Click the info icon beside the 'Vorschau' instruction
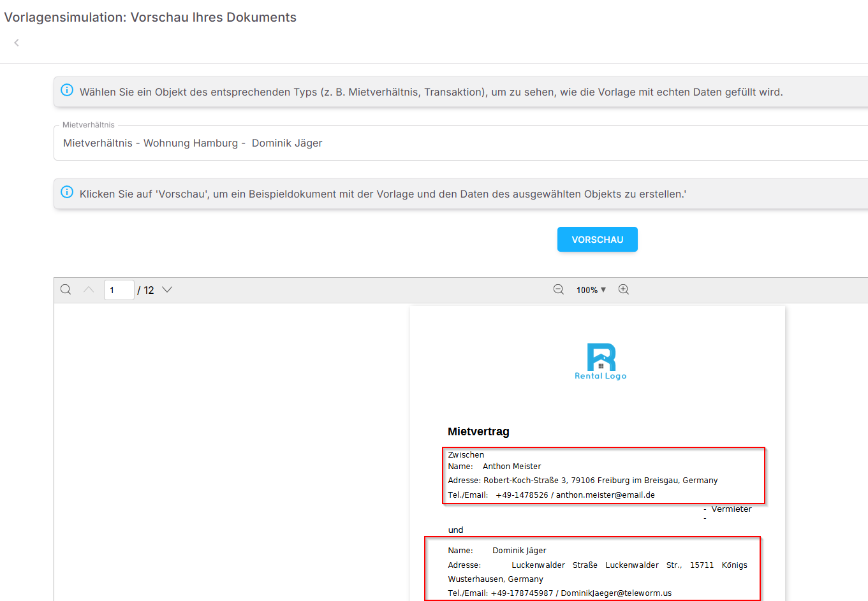The width and height of the screenshot is (868, 601). (x=67, y=192)
